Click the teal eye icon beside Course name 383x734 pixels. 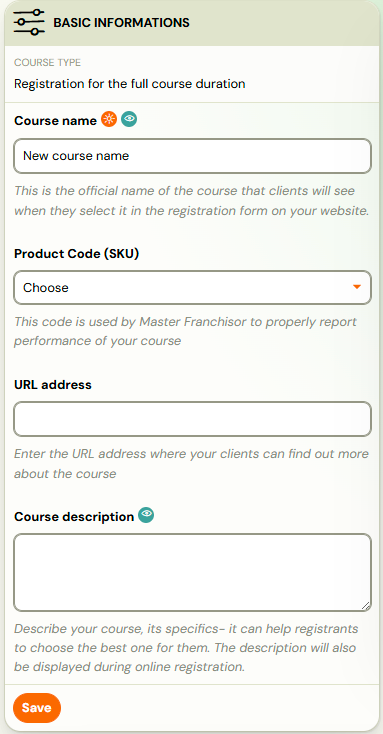pos(129,119)
